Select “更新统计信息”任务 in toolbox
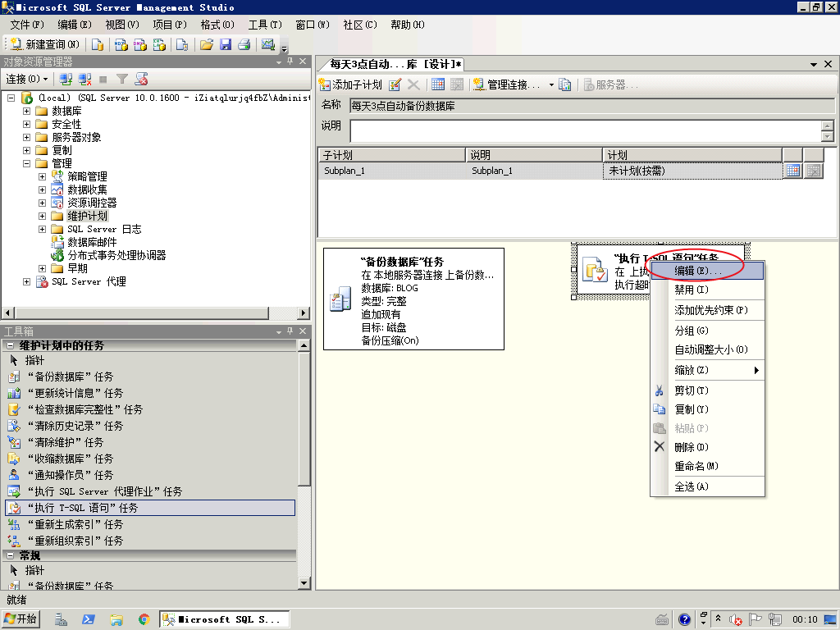This screenshot has height=630, width=840. pyautogui.click(x=150, y=393)
